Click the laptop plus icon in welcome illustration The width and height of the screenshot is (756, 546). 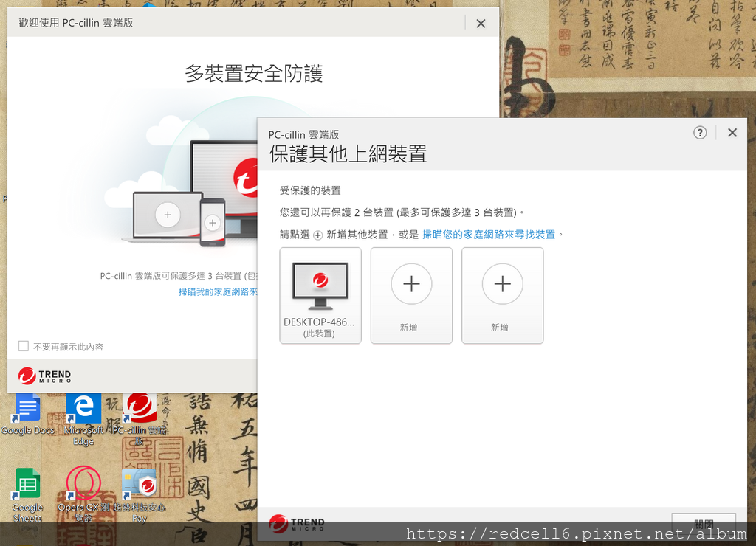pyautogui.click(x=168, y=215)
